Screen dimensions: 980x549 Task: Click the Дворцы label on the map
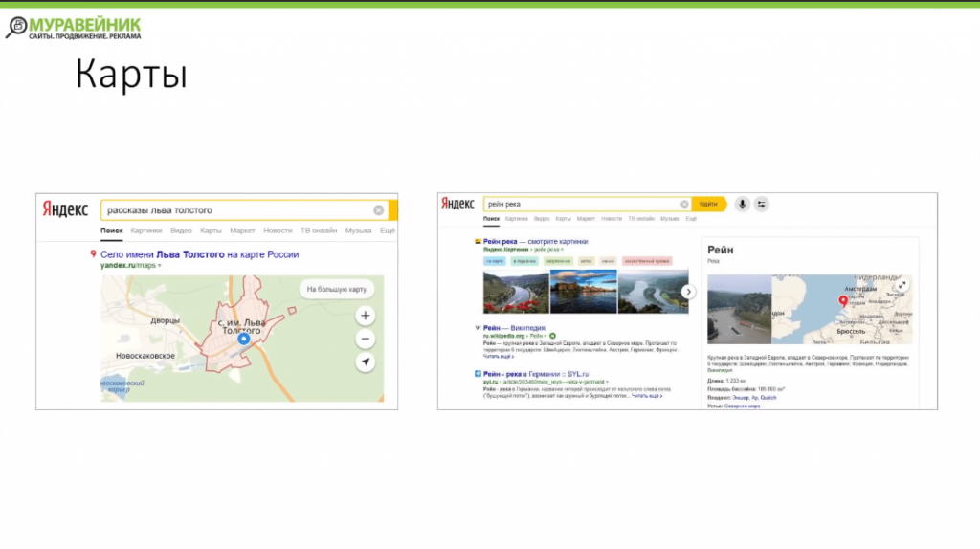point(165,320)
